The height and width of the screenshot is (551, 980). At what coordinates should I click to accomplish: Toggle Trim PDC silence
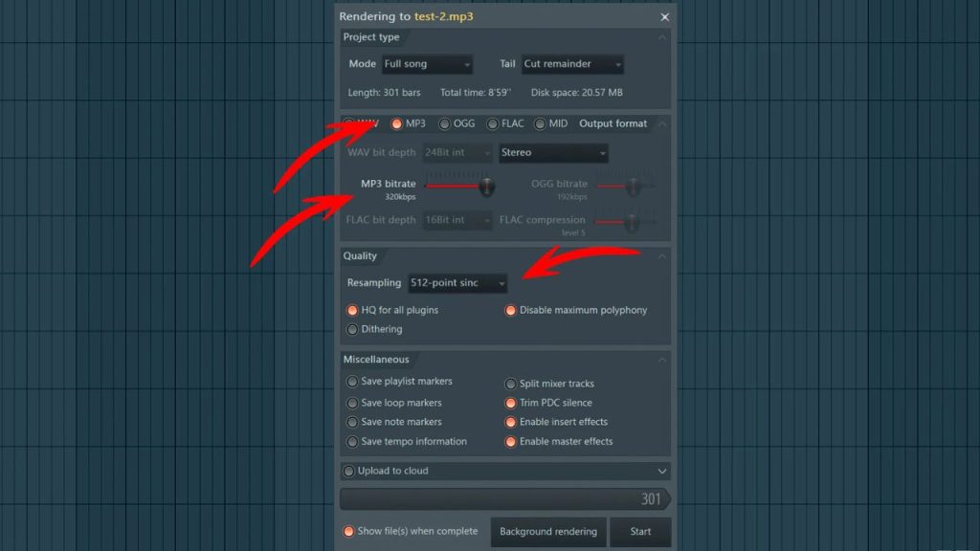point(510,402)
